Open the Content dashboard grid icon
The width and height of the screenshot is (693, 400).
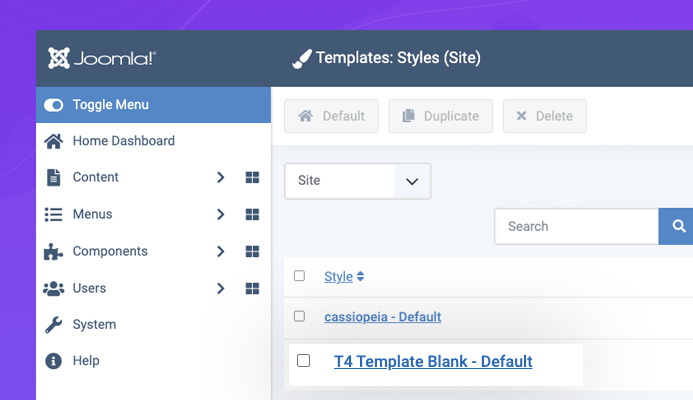point(252,177)
